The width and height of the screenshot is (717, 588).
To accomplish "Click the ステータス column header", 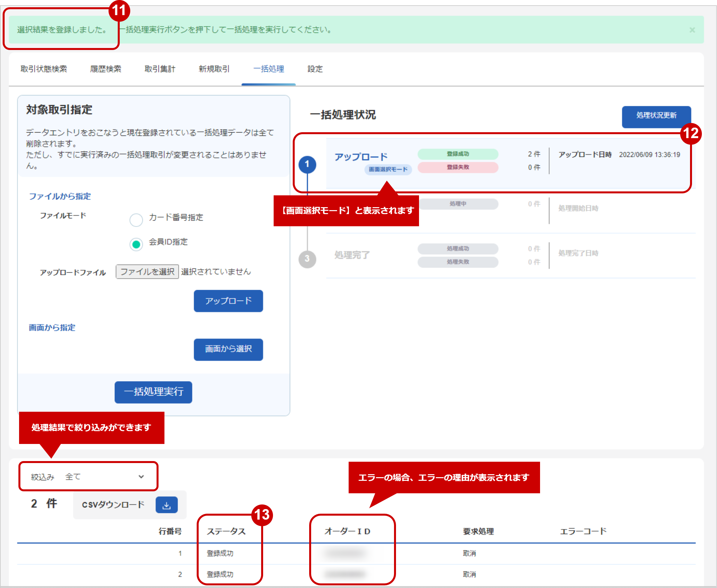I will [226, 531].
